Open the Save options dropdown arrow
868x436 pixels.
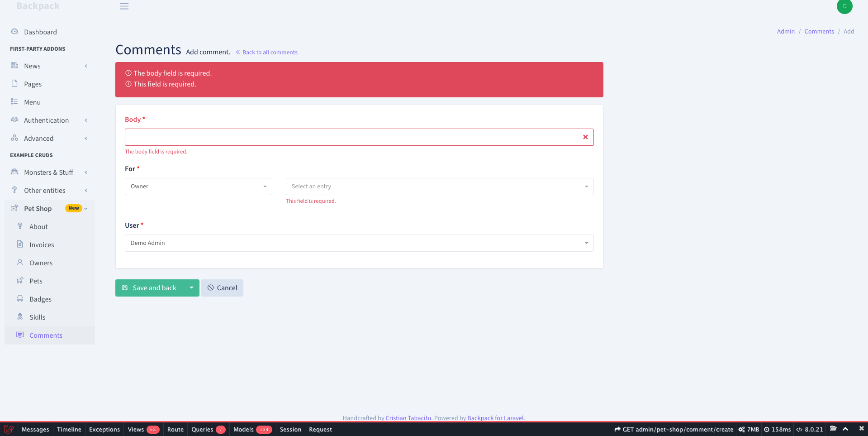(x=191, y=287)
